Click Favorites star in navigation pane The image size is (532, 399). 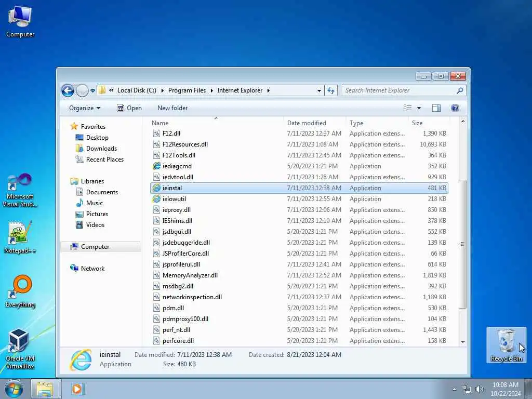(74, 127)
